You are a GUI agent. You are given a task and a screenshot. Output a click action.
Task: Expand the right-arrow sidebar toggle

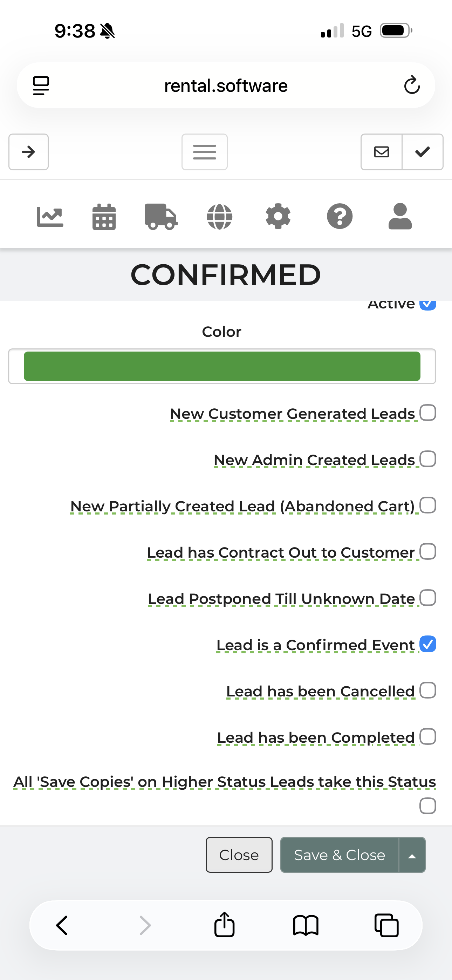[x=28, y=152]
